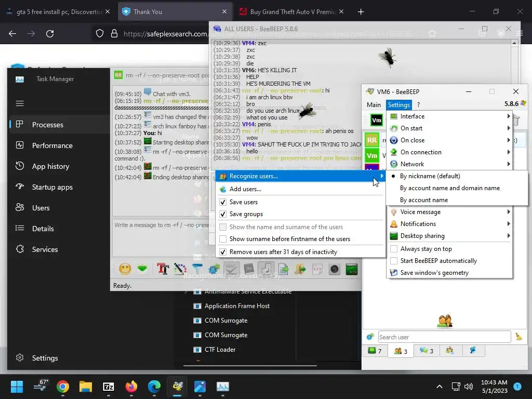Choose Add users... menu entry

coord(301,189)
